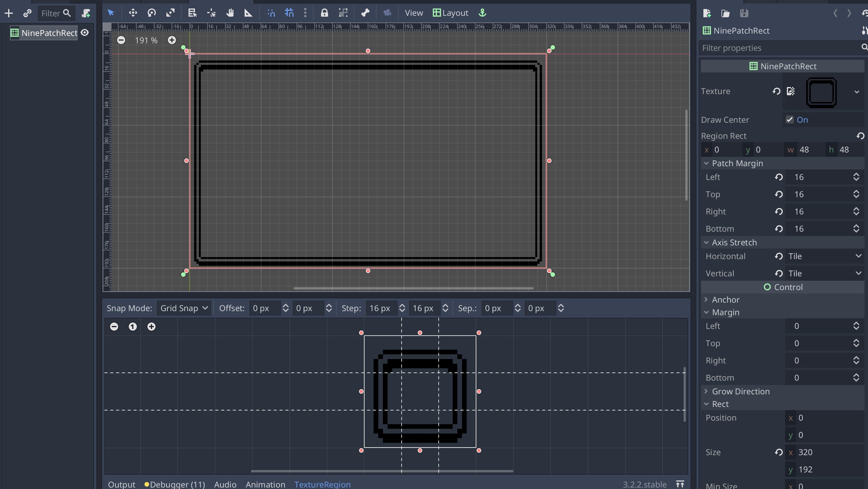The height and width of the screenshot is (489, 868).
Task: Toggle Draw Center On checkbox
Action: click(790, 120)
